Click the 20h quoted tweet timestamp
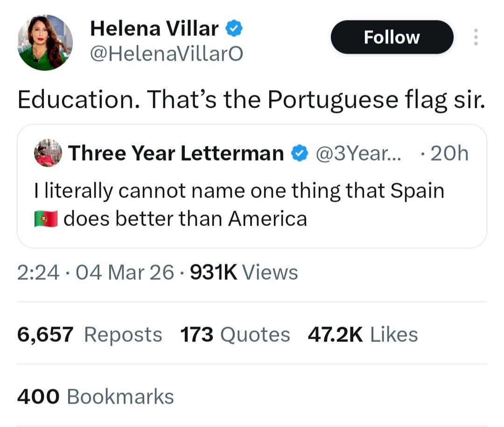The width and height of the screenshot is (504, 427). pyautogui.click(x=448, y=153)
